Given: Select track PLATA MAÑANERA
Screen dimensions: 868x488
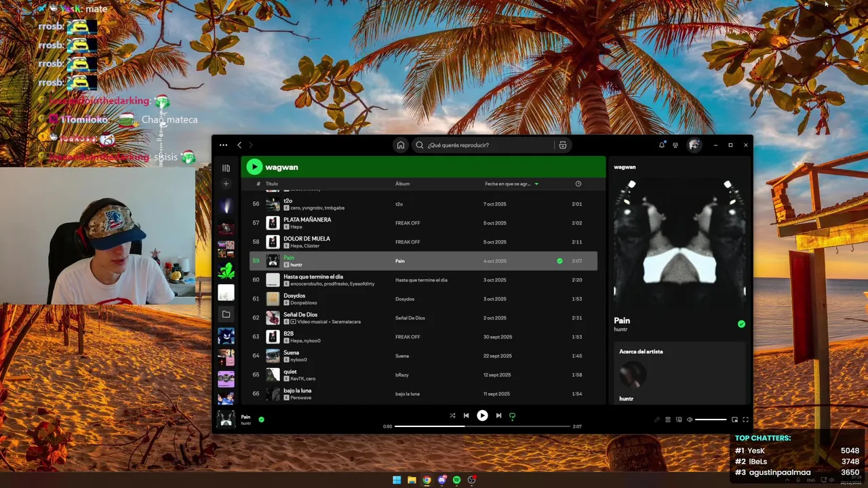Looking at the screenshot, I should point(307,220).
